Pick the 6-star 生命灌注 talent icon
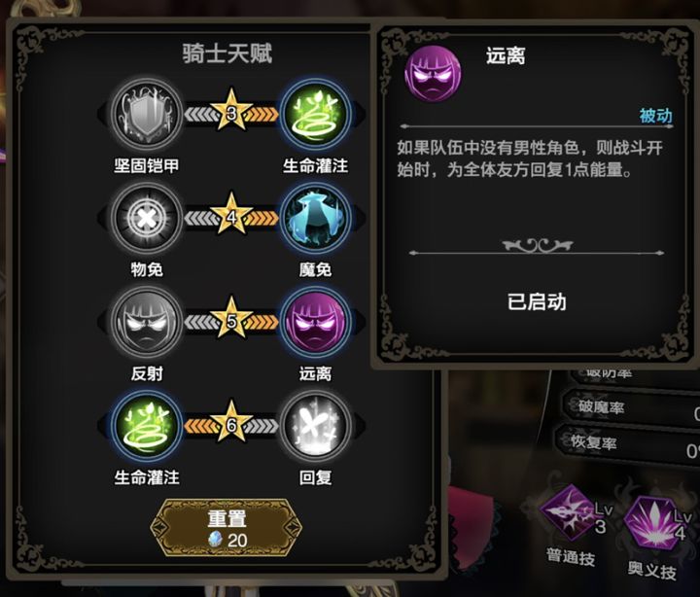 (147, 426)
